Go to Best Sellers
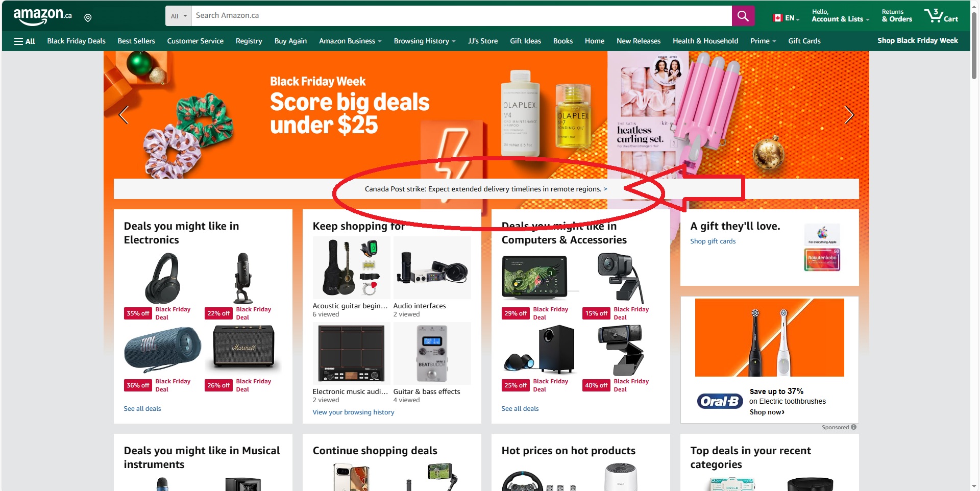The image size is (980, 491). point(136,41)
